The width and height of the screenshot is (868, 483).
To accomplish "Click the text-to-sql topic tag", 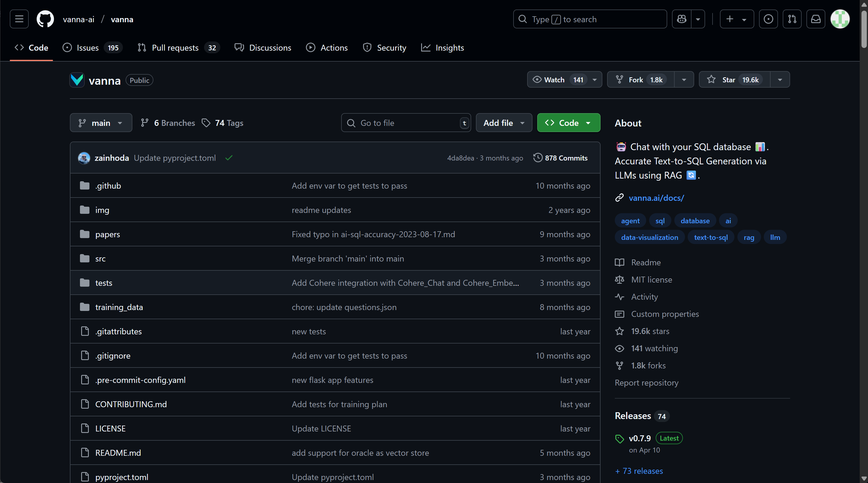I will [x=711, y=237].
